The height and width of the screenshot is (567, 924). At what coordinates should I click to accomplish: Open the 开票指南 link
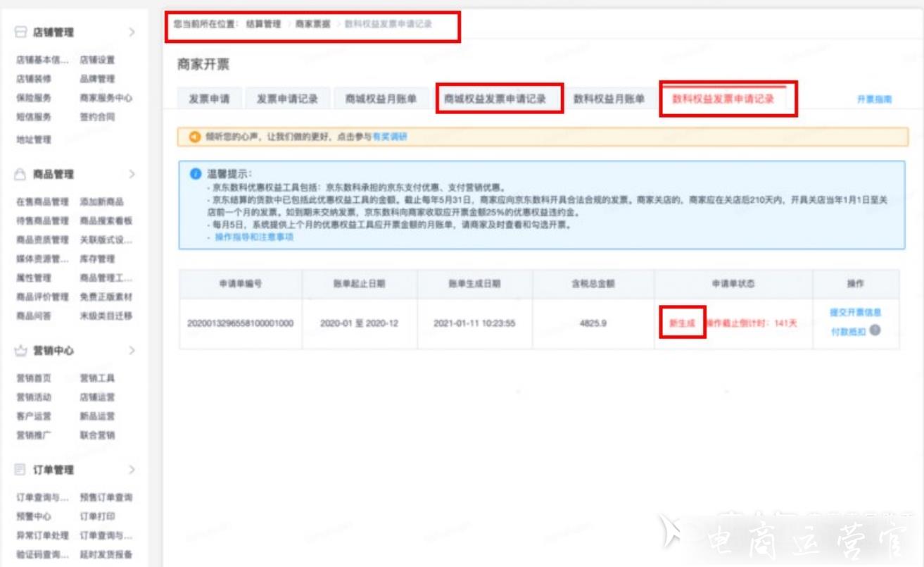[x=875, y=100]
